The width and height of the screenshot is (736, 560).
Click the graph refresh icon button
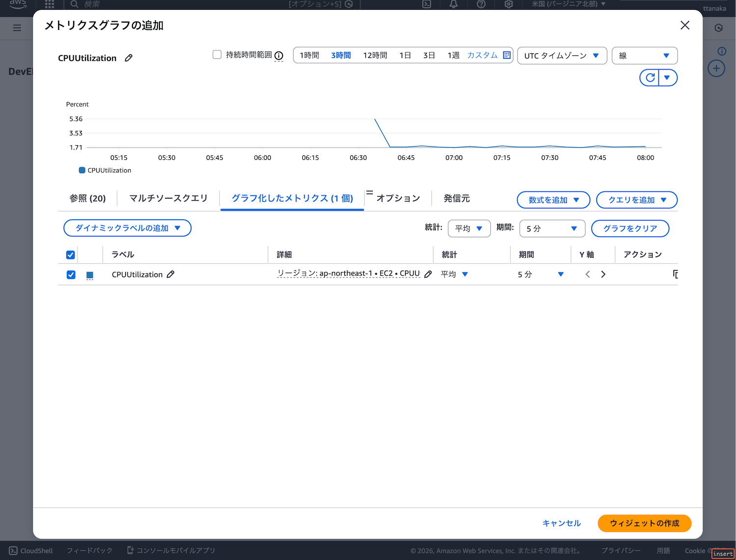[650, 77]
